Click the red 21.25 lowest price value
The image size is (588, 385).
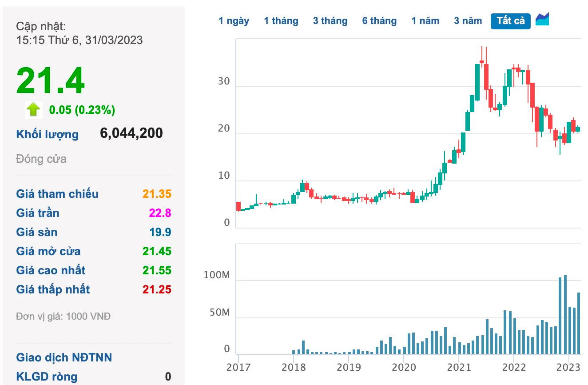point(157,289)
